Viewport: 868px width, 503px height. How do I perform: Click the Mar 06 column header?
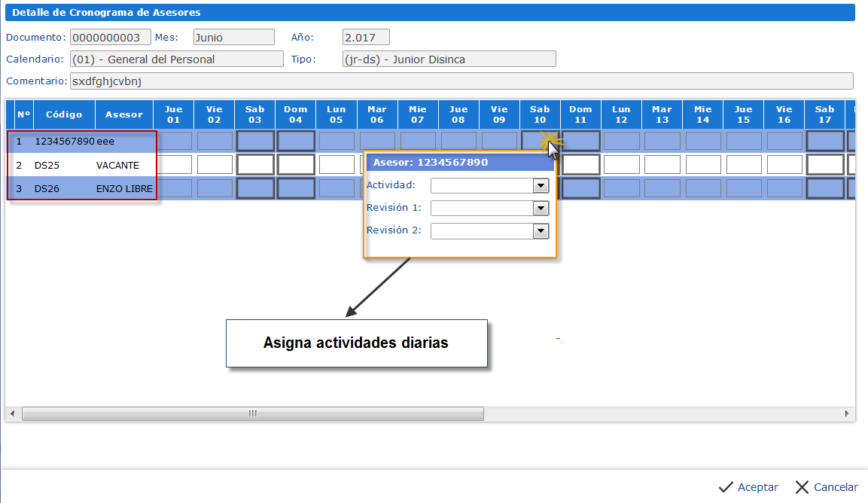click(x=377, y=114)
